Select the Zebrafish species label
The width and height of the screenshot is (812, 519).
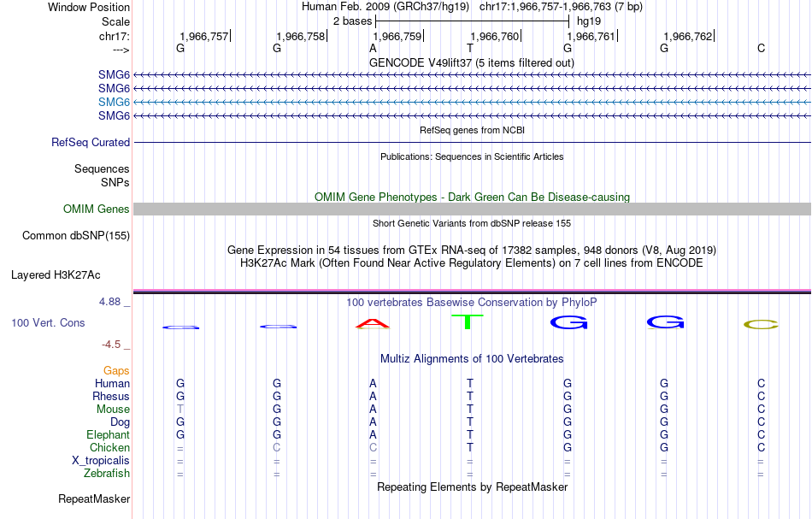107,473
